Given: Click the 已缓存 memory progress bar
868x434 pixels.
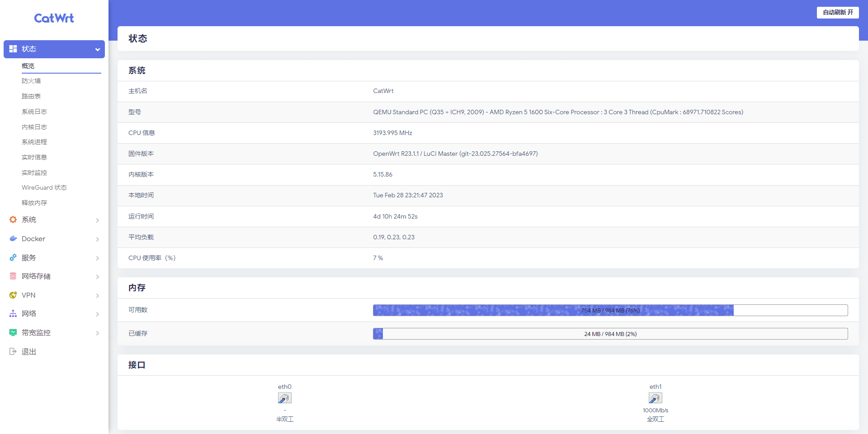Looking at the screenshot, I should [x=610, y=334].
